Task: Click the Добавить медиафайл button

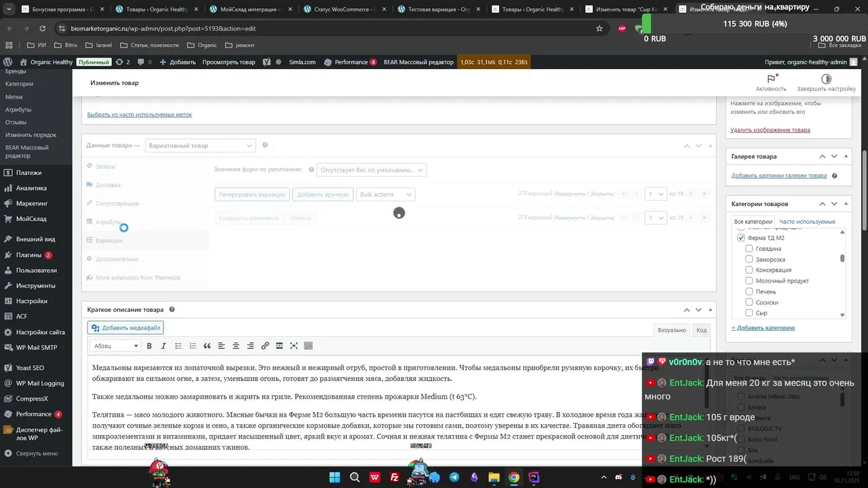Action: coord(125,328)
